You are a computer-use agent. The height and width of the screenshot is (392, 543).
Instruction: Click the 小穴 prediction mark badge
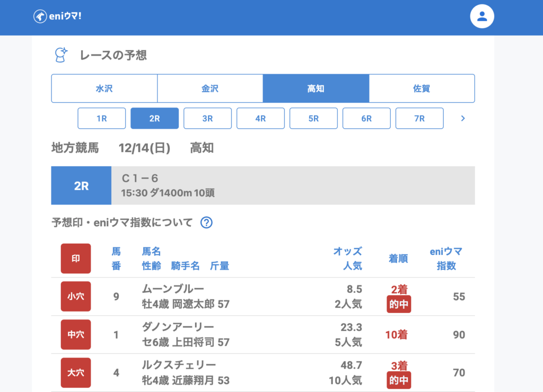76,297
